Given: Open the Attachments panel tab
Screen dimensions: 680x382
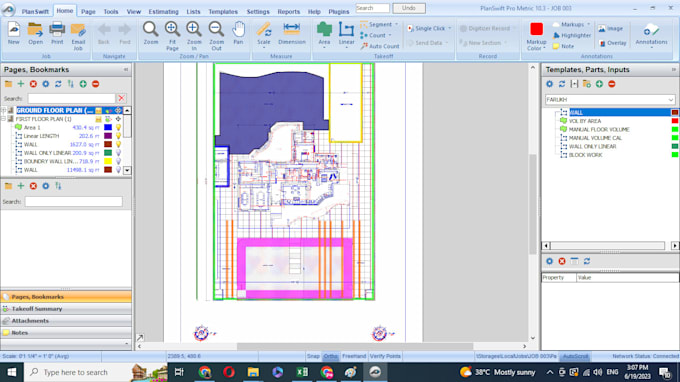Looking at the screenshot, I should [66, 321].
